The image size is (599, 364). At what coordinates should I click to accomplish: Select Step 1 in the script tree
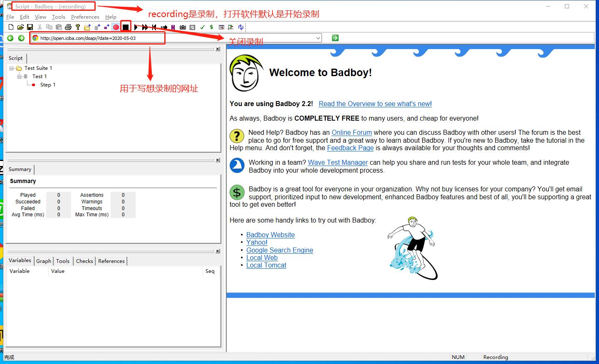pyautogui.click(x=48, y=85)
